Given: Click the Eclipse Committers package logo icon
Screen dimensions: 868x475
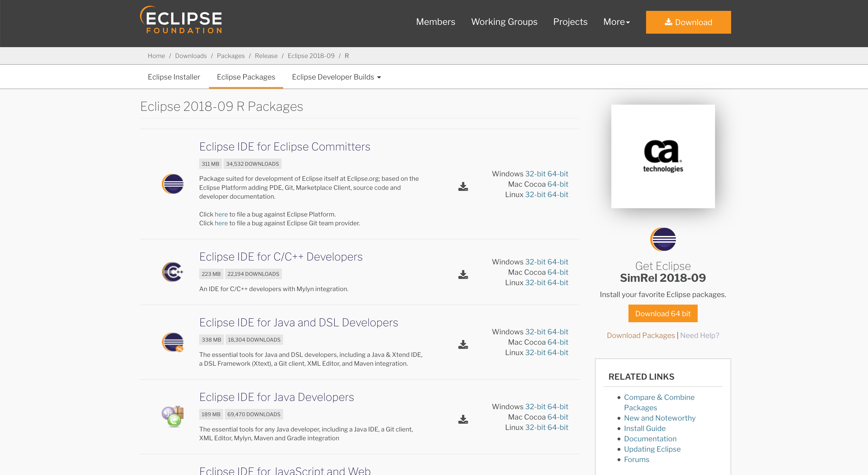Looking at the screenshot, I should tap(172, 184).
